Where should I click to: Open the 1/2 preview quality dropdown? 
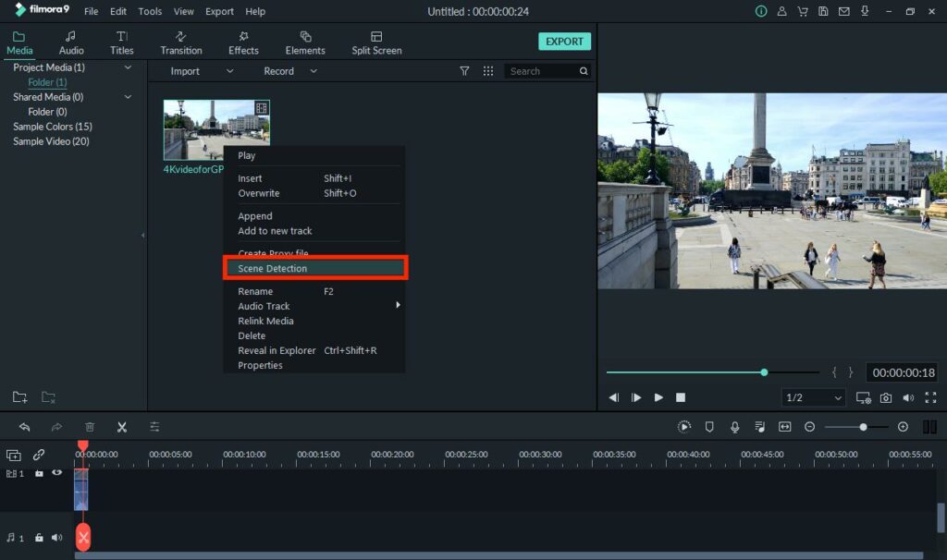(x=814, y=397)
